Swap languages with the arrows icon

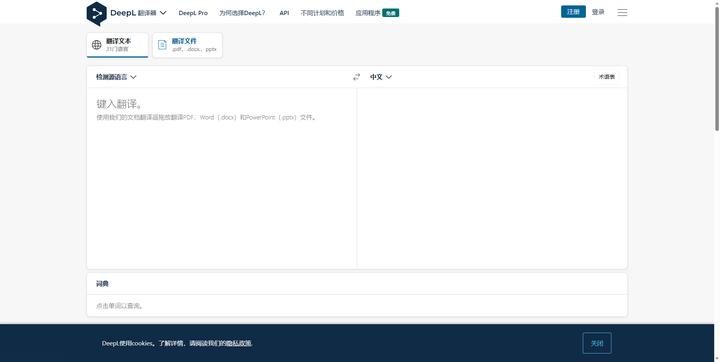pos(356,77)
